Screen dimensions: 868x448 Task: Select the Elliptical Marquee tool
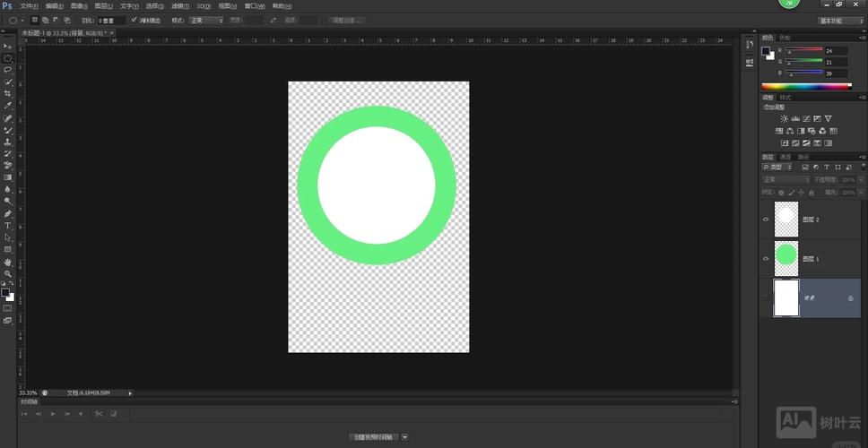8,58
